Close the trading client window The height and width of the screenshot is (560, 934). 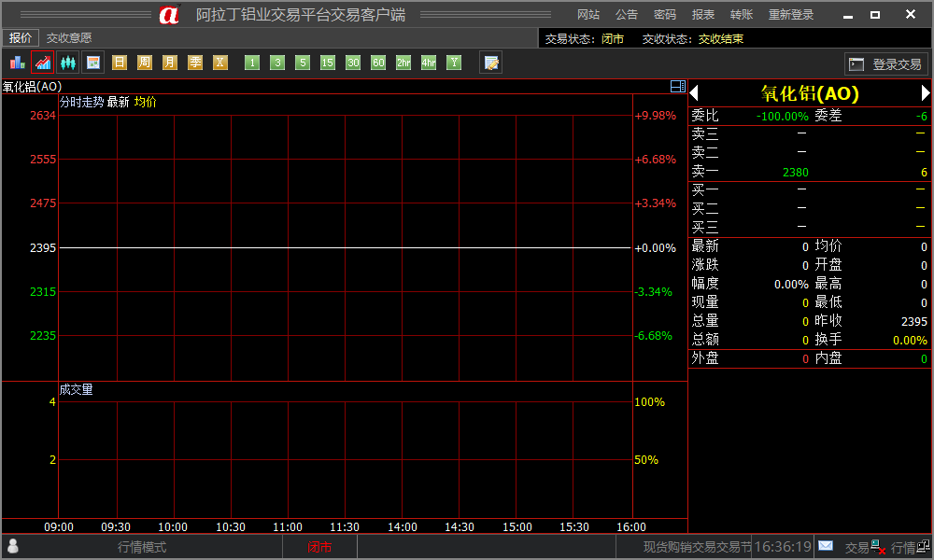point(910,14)
